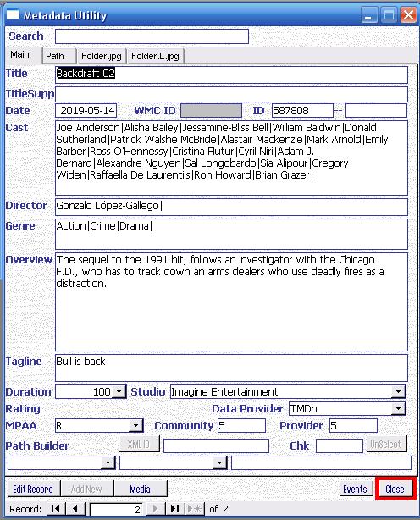Go to the first record
The height and width of the screenshot is (520, 420).
(55, 509)
